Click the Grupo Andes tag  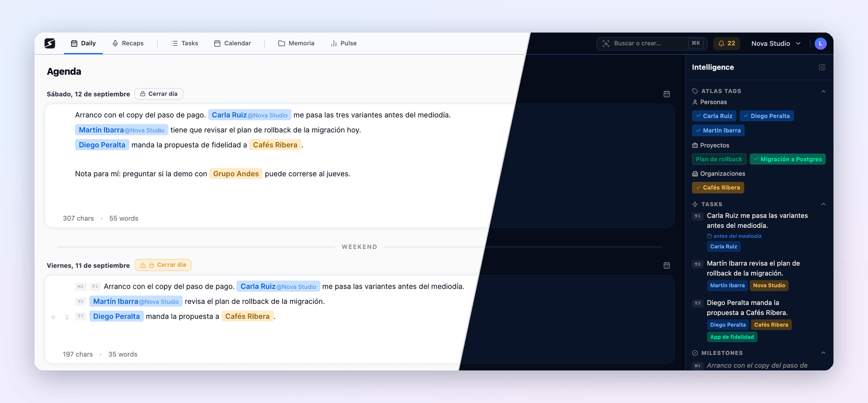(236, 174)
